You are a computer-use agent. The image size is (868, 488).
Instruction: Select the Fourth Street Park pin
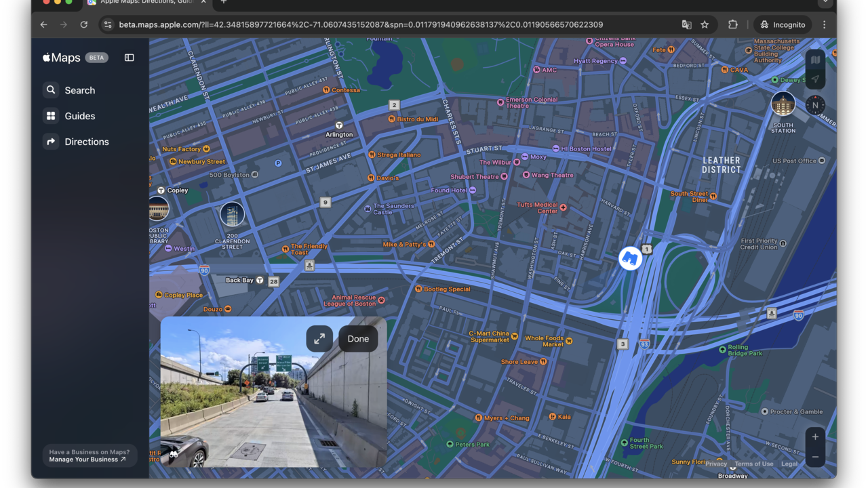point(625,443)
